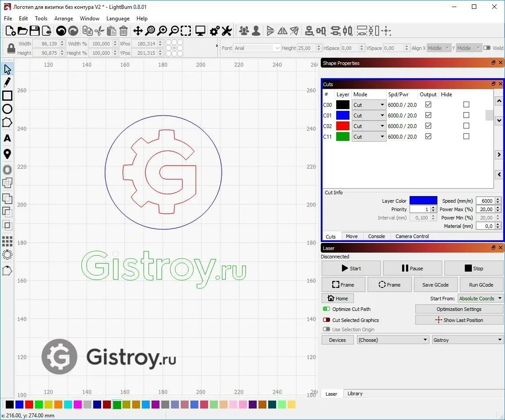Click the Mirror Horizontal icon
The width and height of the screenshot is (505, 420).
click(282, 31)
